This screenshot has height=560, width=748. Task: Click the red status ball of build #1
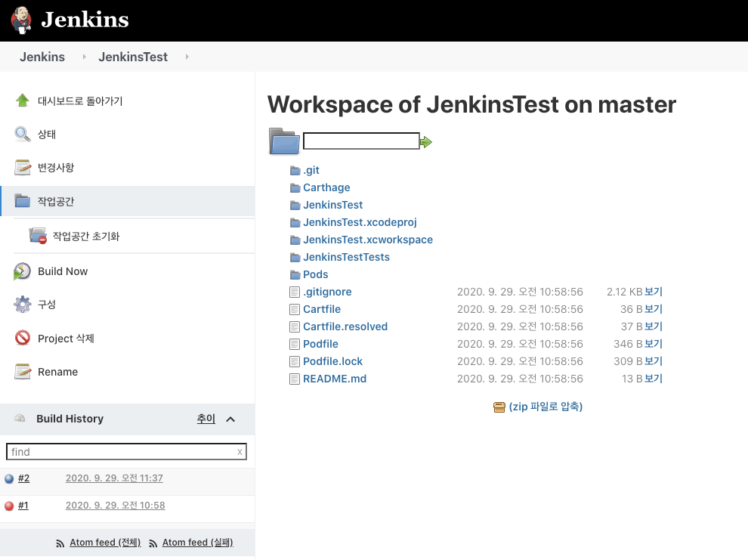point(9,506)
